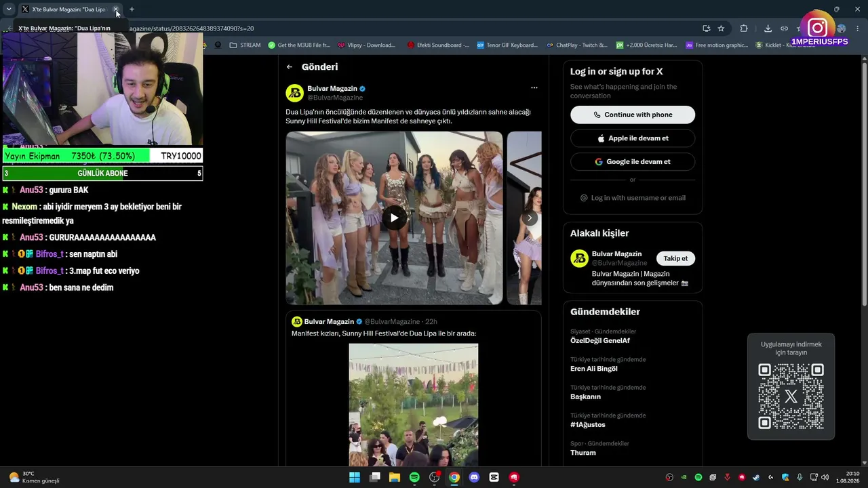Open the Steam icon in system tray
This screenshot has width=868, height=488.
[x=756, y=477]
